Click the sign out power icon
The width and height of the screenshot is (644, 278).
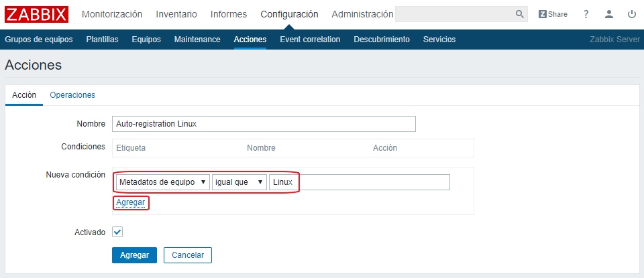click(632, 14)
